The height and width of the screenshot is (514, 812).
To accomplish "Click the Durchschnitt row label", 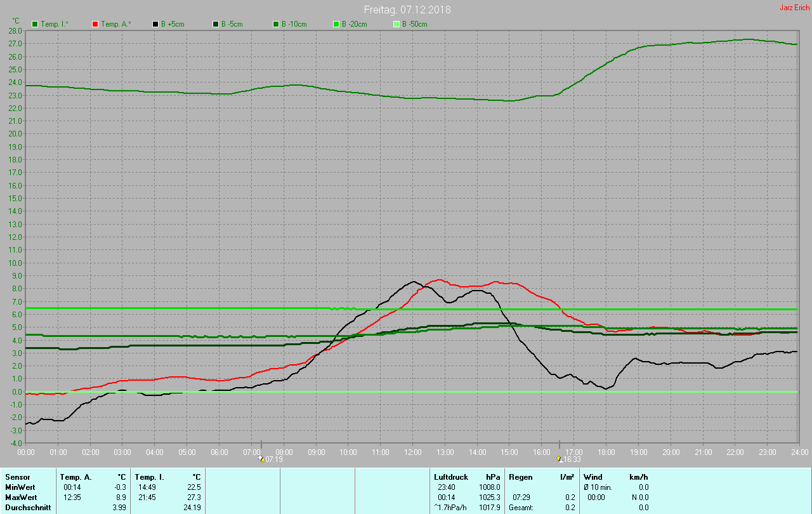I will pos(27,508).
